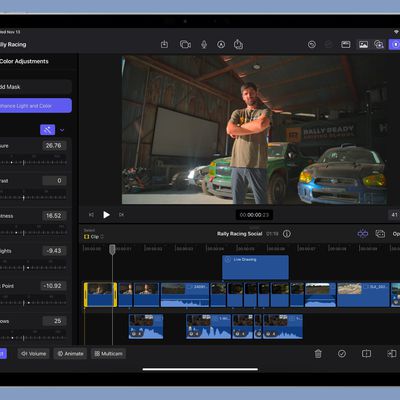
Task: Undo the last edit
Action: pyautogui.click(x=312, y=44)
